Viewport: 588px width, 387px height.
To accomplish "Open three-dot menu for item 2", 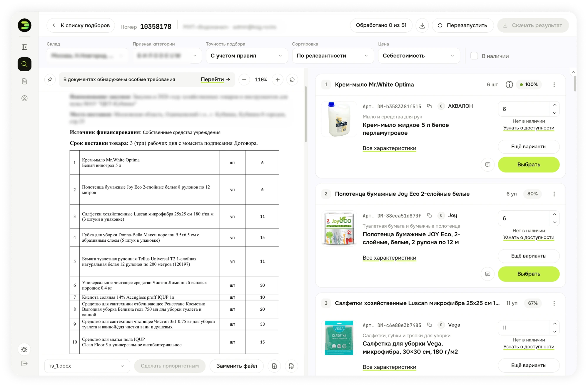I will click(x=554, y=194).
